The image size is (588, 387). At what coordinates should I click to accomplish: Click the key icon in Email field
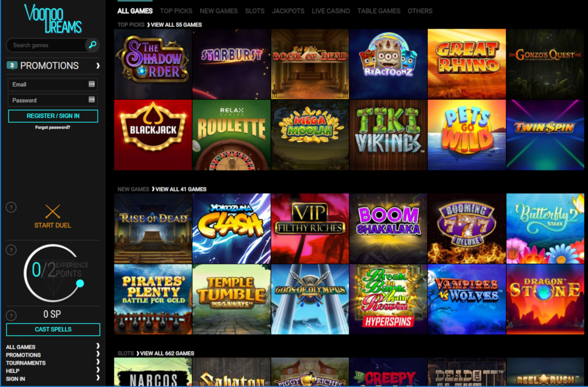point(91,84)
